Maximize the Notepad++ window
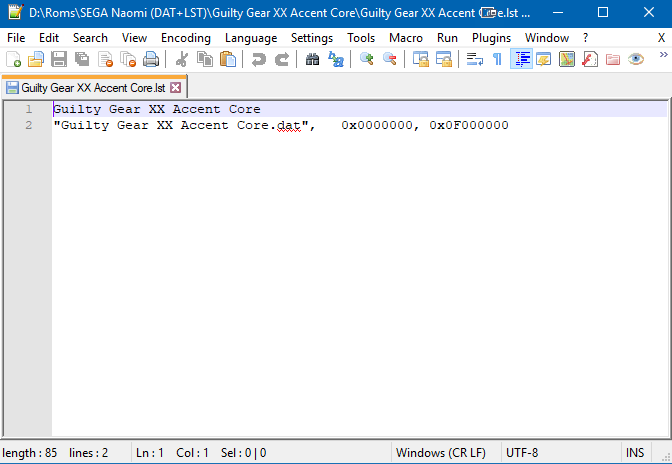This screenshot has width=672, height=464. click(603, 12)
